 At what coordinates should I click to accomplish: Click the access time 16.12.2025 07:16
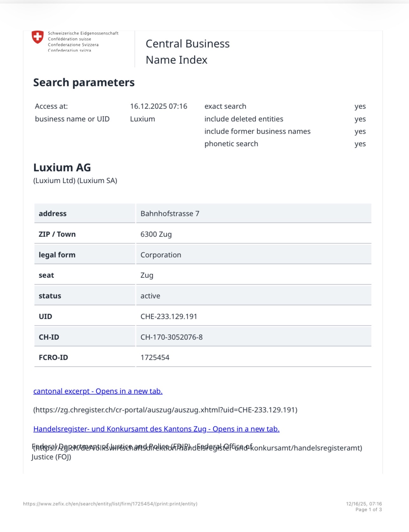[158, 106]
